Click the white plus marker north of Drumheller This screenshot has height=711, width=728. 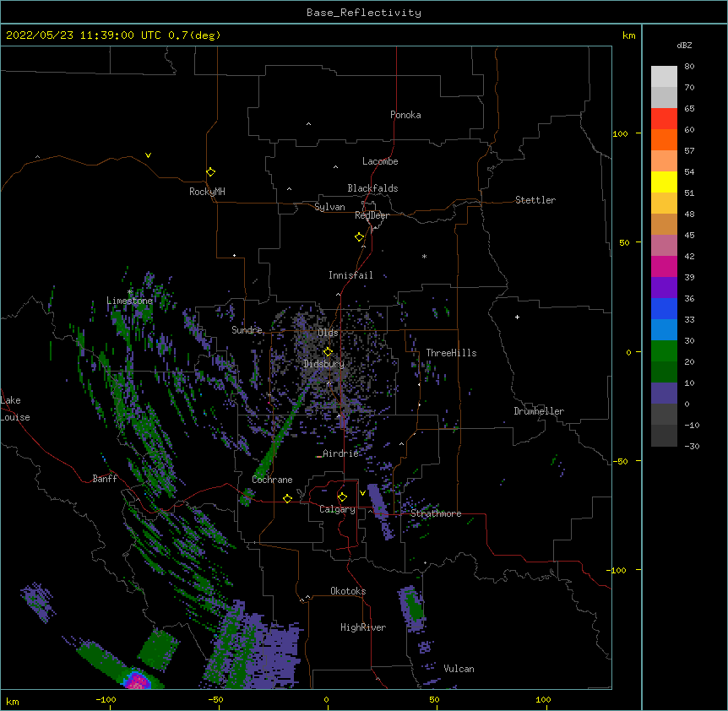[517, 317]
